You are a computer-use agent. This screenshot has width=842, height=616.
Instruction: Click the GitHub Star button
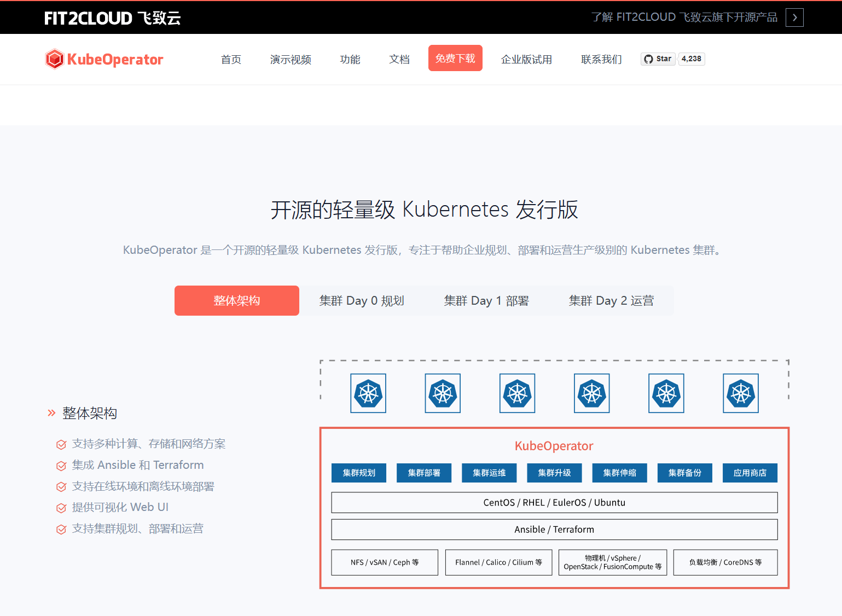tap(658, 59)
